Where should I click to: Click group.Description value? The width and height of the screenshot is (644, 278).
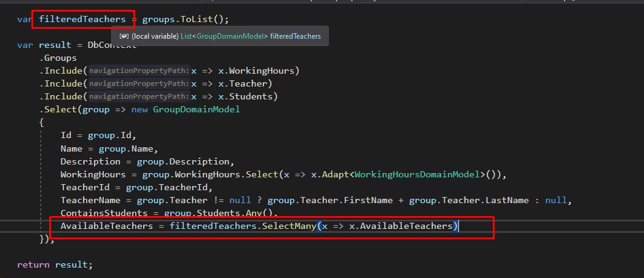pos(183,161)
